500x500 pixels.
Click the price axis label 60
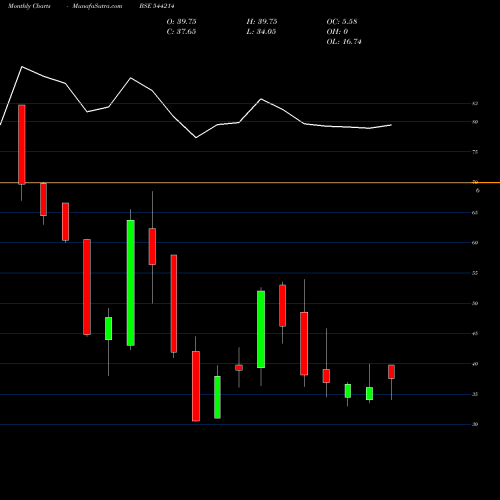click(475, 243)
